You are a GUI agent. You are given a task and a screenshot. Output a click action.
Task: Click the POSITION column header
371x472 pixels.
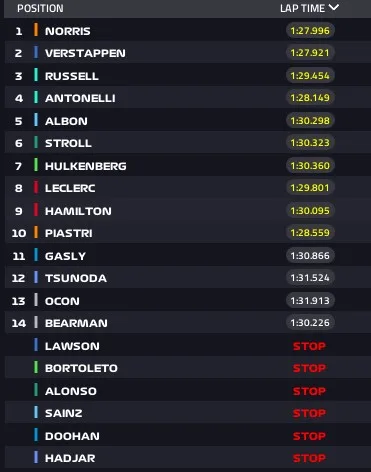pyautogui.click(x=40, y=8)
